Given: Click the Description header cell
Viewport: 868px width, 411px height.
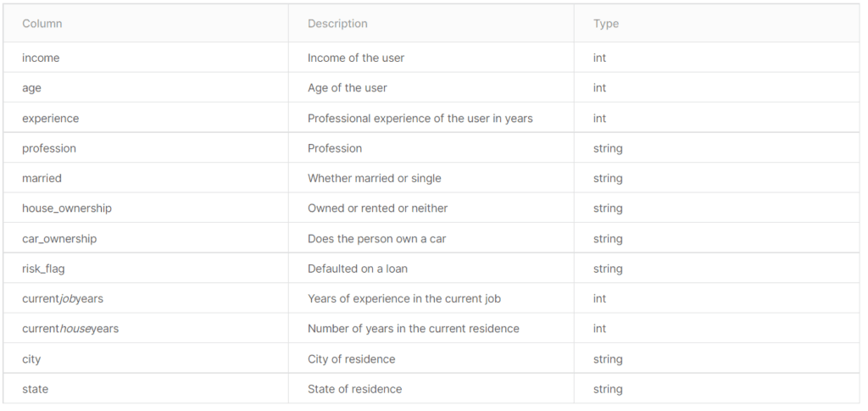Looking at the screenshot, I should click(x=337, y=24).
